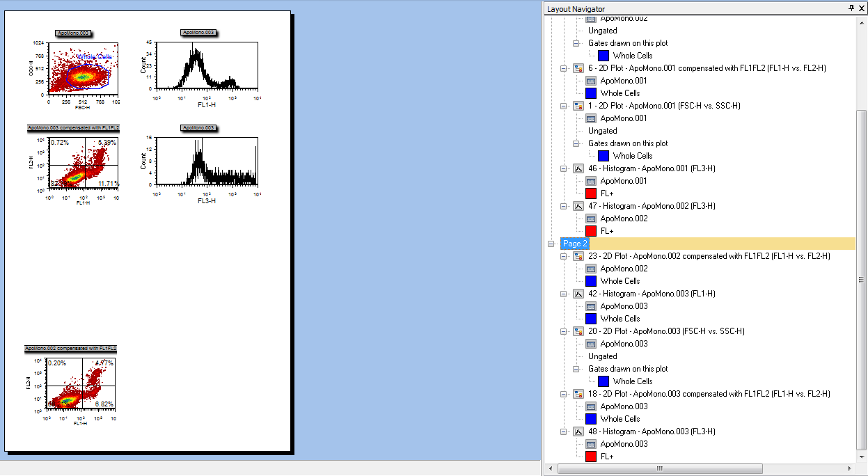Click the ApoMono.002 data file icon under plot 23
This screenshot has height=476, width=868.
pyautogui.click(x=591, y=269)
